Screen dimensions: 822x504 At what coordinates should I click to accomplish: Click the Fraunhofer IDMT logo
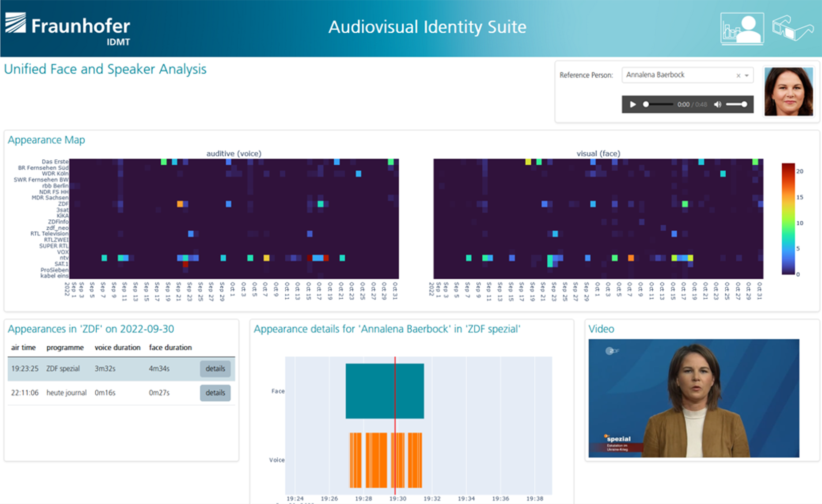(68, 29)
